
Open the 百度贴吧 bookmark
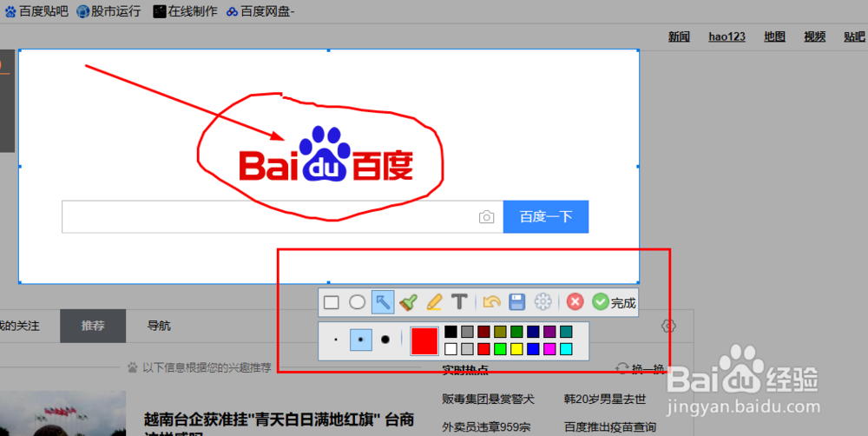(36, 11)
